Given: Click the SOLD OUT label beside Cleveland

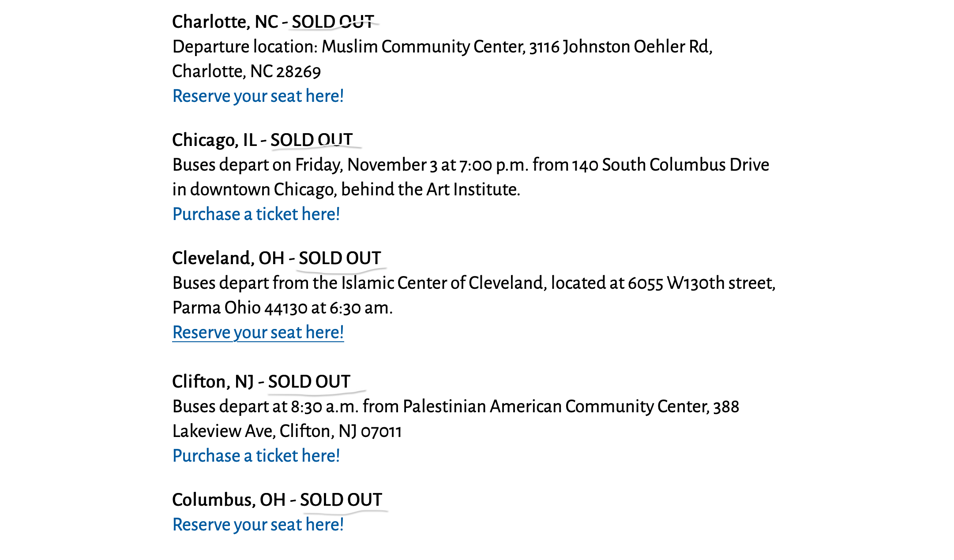Looking at the screenshot, I should click(x=340, y=258).
